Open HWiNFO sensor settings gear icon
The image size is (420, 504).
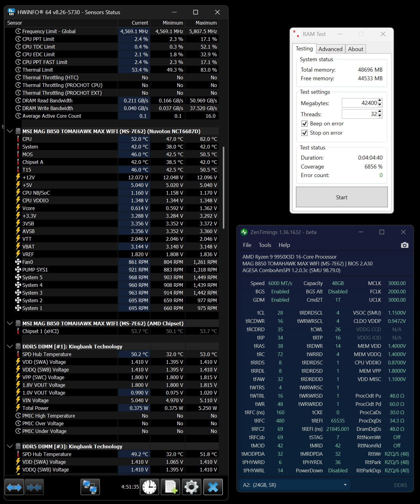192,487
